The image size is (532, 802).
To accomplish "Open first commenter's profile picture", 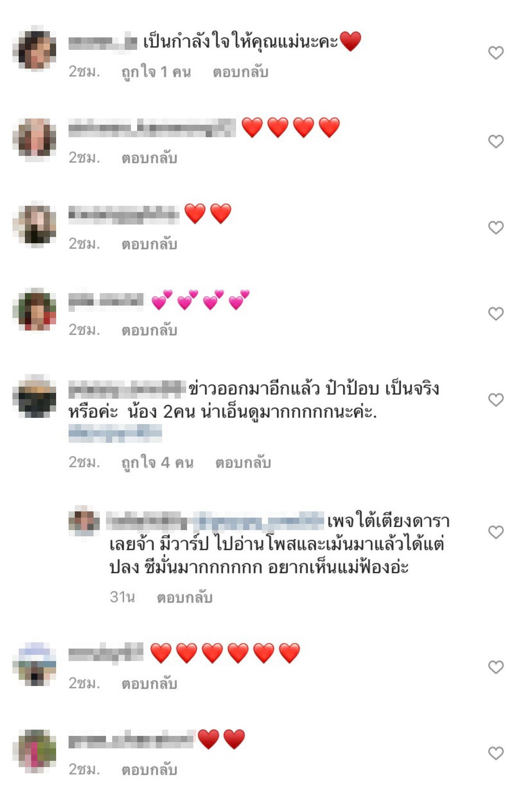I will 34,49.
